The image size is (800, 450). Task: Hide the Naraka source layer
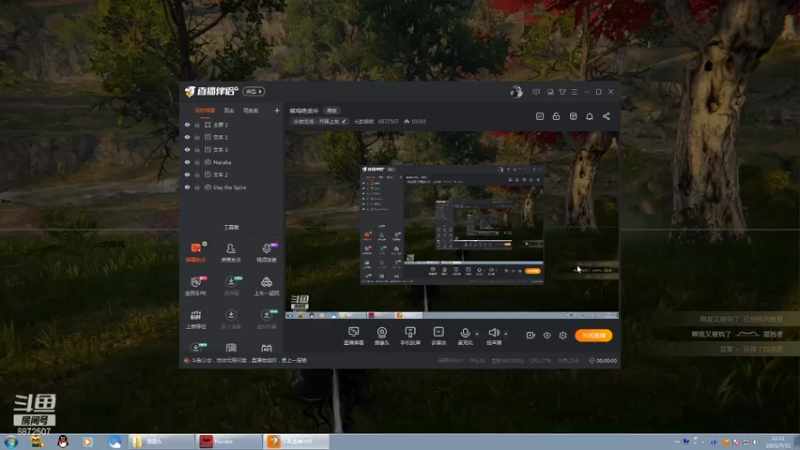(187, 162)
